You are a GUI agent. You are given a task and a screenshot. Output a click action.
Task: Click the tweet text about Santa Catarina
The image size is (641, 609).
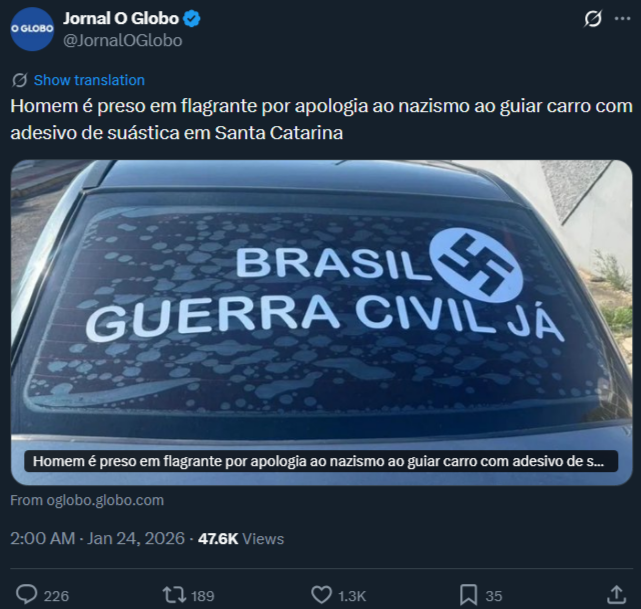(321, 119)
